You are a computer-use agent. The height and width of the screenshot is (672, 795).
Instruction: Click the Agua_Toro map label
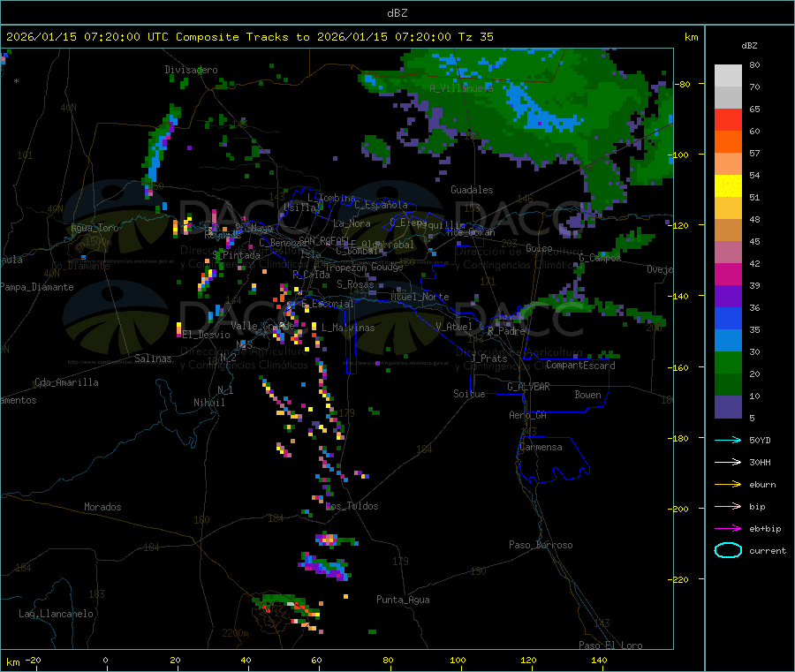(x=95, y=228)
